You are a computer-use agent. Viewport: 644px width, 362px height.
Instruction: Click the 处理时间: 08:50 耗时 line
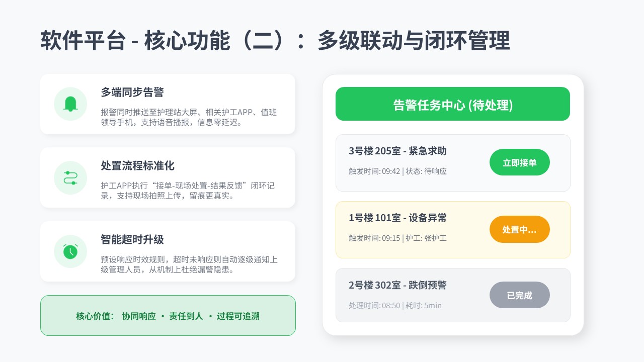[x=395, y=305]
